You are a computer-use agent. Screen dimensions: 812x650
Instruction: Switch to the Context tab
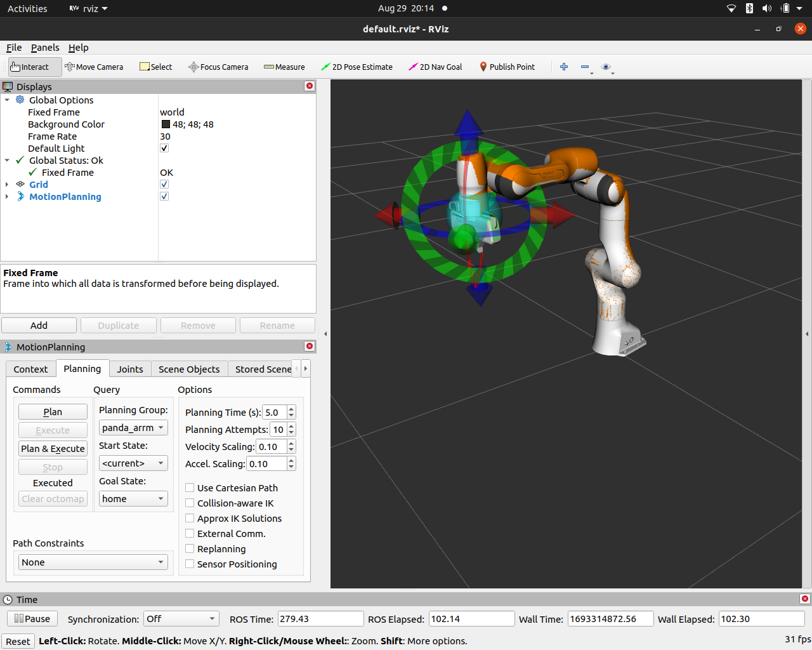(30, 369)
